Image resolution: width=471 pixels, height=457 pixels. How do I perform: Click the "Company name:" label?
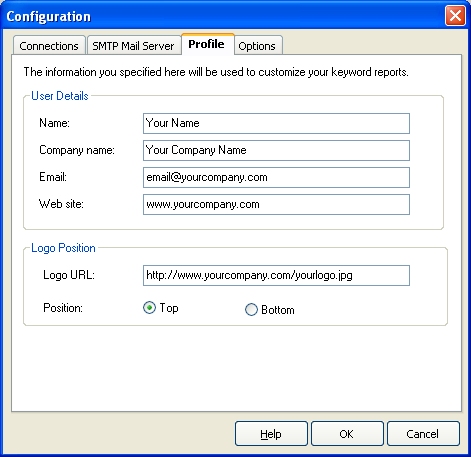coord(77,150)
